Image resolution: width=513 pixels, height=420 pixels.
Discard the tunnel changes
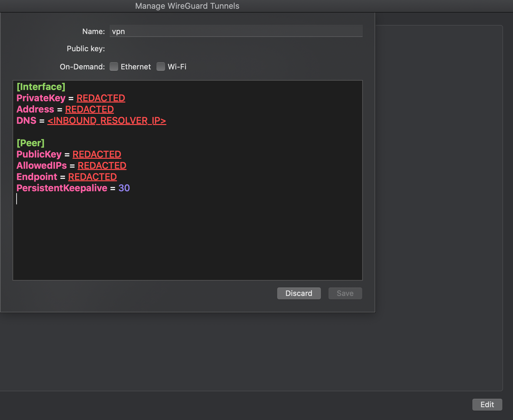[x=299, y=293]
